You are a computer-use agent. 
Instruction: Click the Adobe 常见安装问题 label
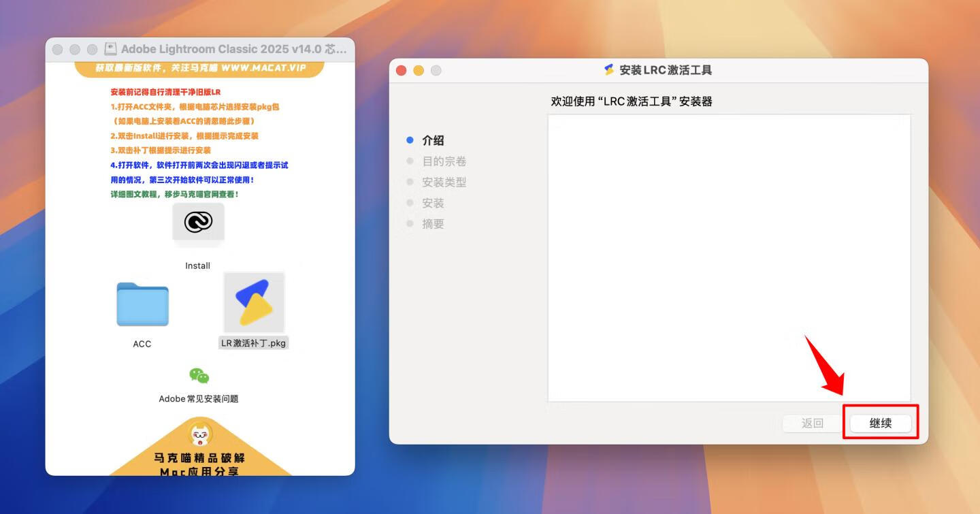(199, 399)
